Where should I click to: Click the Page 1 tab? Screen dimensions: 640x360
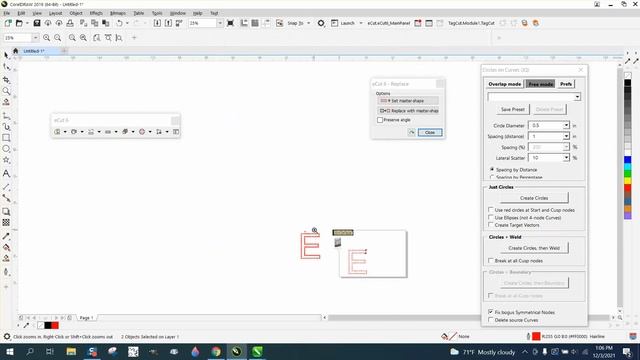86,318
